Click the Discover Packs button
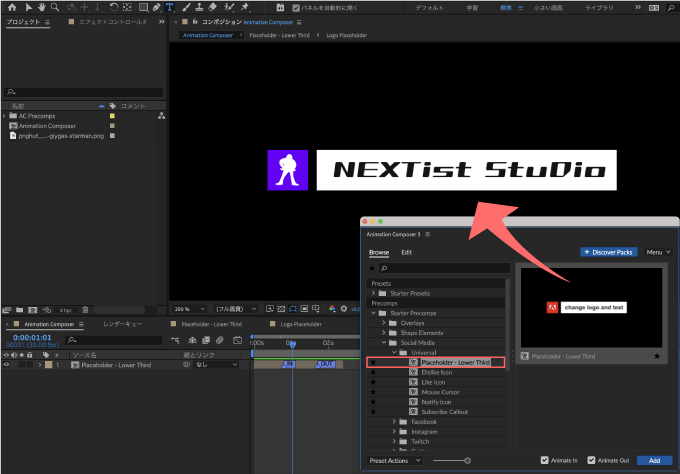This screenshot has width=680, height=474. pos(609,252)
